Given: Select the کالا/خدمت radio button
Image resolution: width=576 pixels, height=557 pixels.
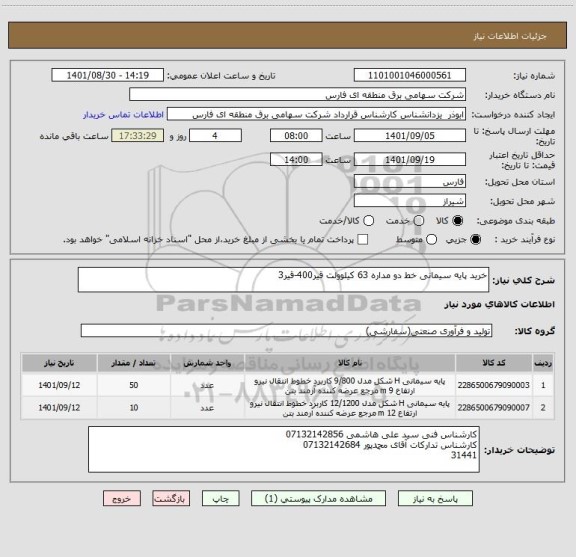Looking at the screenshot, I should [x=368, y=221].
